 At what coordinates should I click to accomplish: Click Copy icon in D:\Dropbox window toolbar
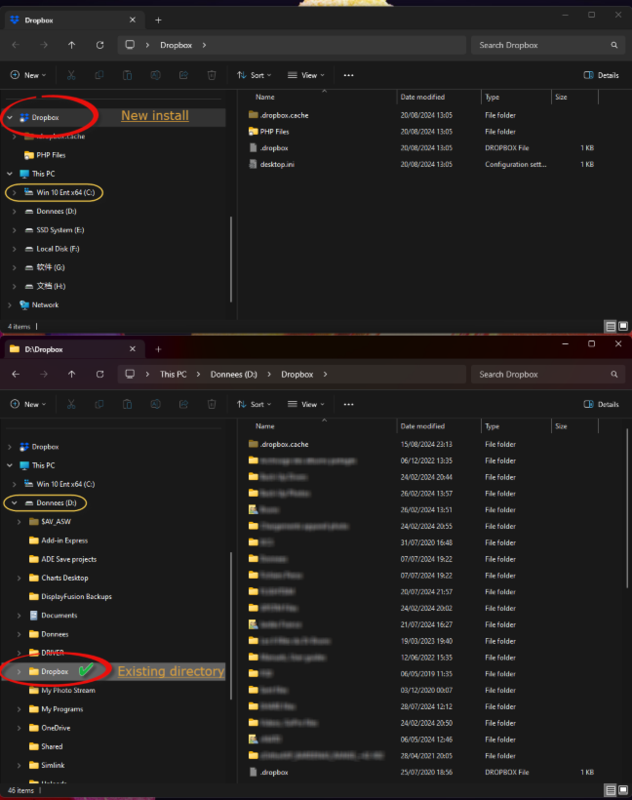tap(99, 404)
